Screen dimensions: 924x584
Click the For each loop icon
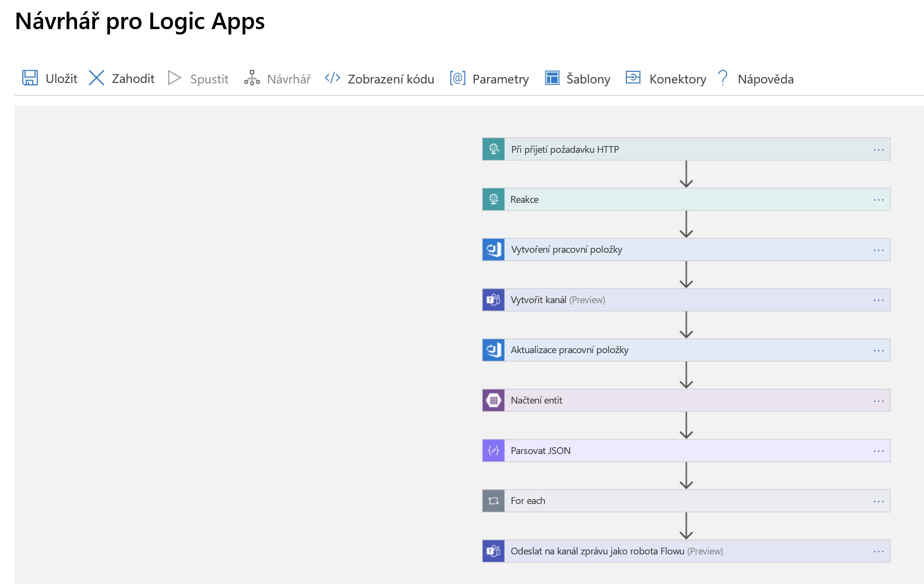pyautogui.click(x=494, y=501)
